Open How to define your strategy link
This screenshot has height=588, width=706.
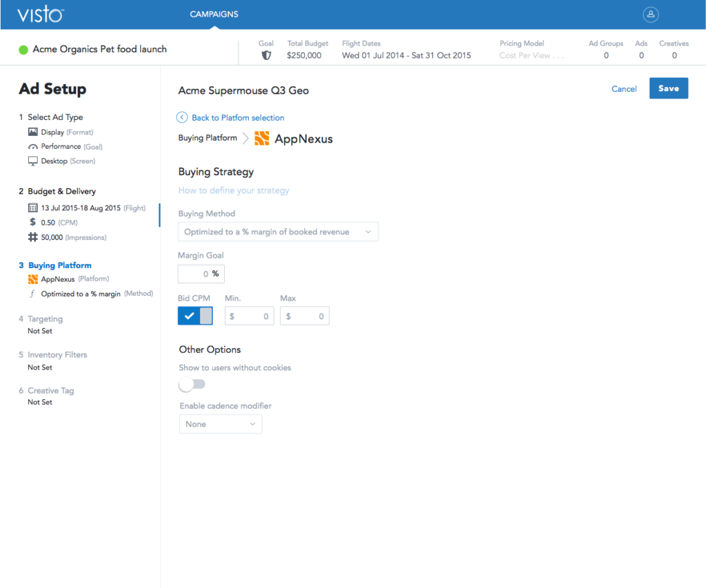(x=234, y=190)
